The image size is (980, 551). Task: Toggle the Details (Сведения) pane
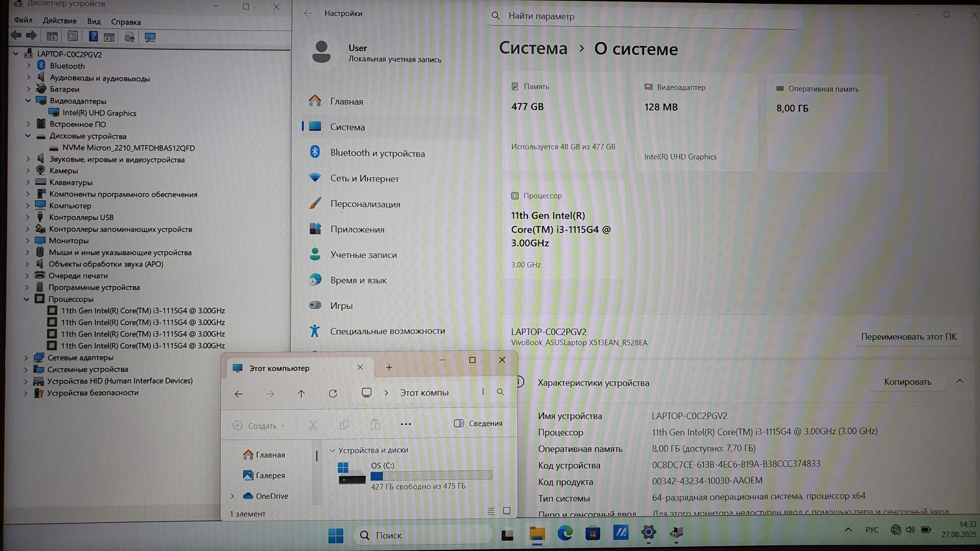click(478, 423)
